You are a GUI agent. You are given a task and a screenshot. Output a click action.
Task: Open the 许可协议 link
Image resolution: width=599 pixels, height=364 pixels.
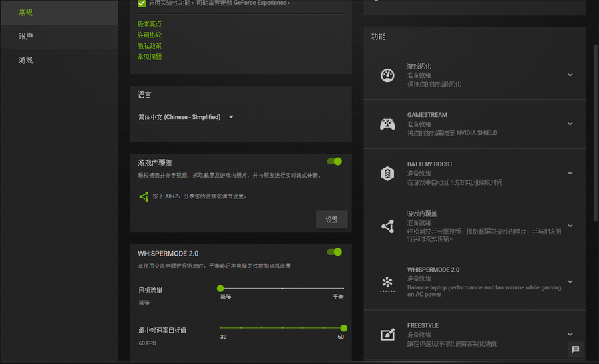(x=149, y=35)
